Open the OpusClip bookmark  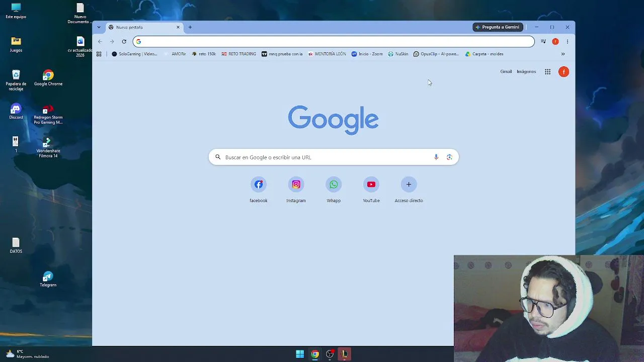(436, 54)
